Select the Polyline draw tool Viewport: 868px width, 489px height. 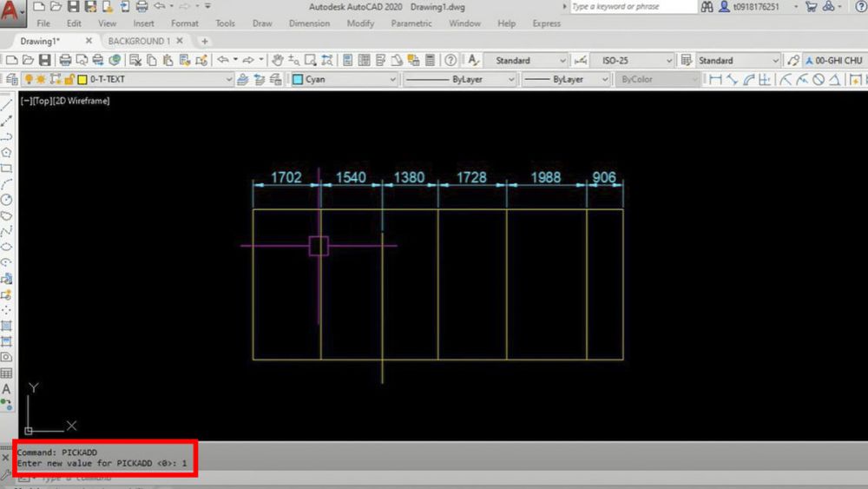[x=7, y=136]
